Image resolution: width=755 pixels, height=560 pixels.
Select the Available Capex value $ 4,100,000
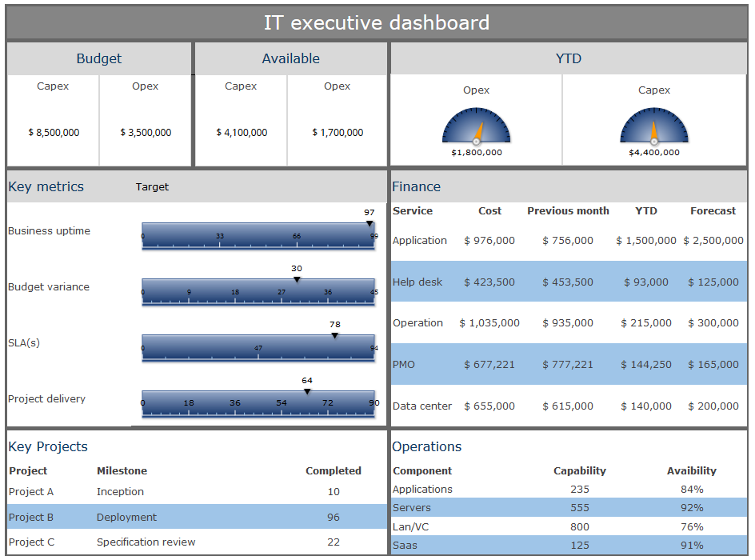[x=242, y=133]
